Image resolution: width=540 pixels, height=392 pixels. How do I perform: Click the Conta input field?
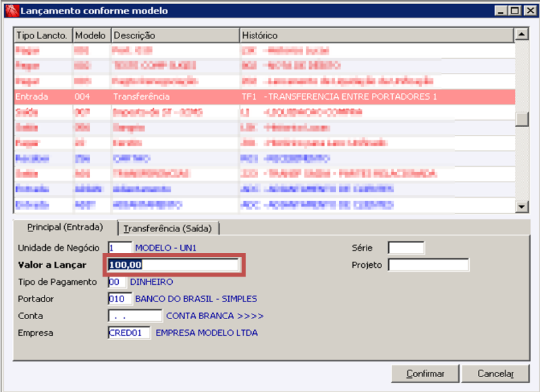point(134,315)
